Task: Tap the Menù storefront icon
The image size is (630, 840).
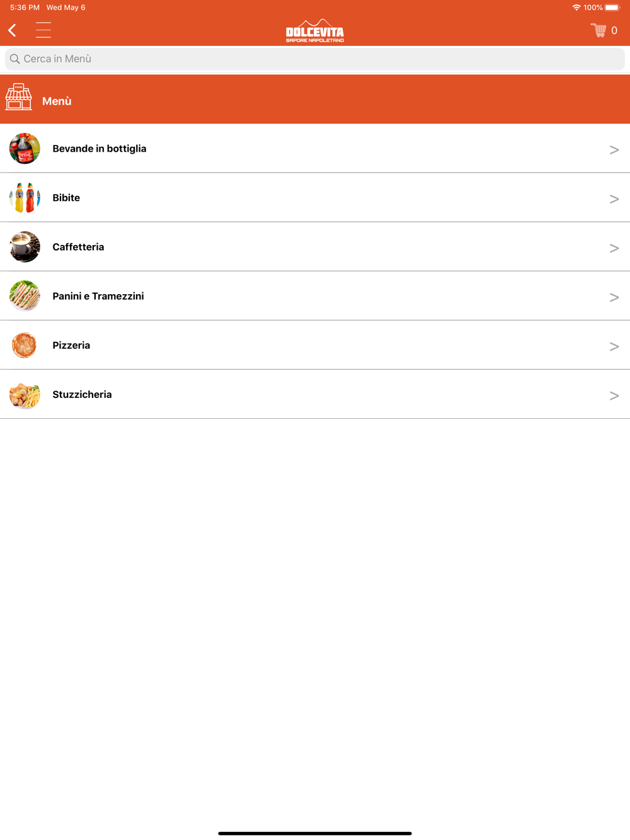Action: click(x=19, y=97)
